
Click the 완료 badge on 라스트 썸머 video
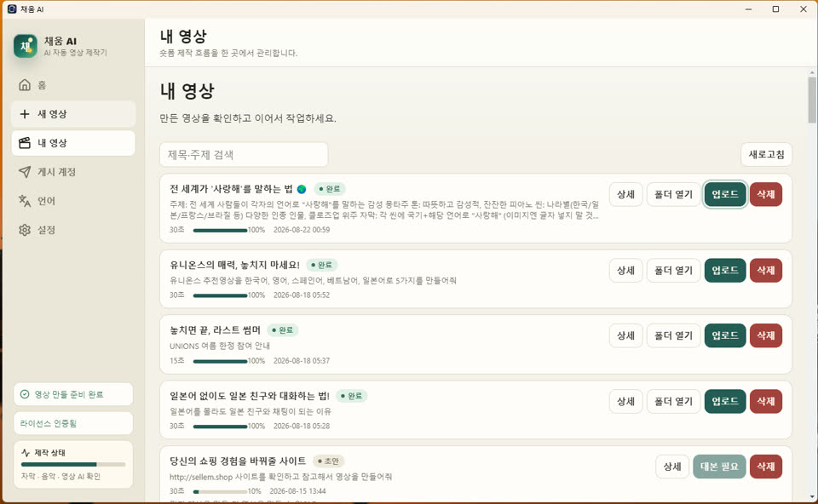click(x=283, y=330)
